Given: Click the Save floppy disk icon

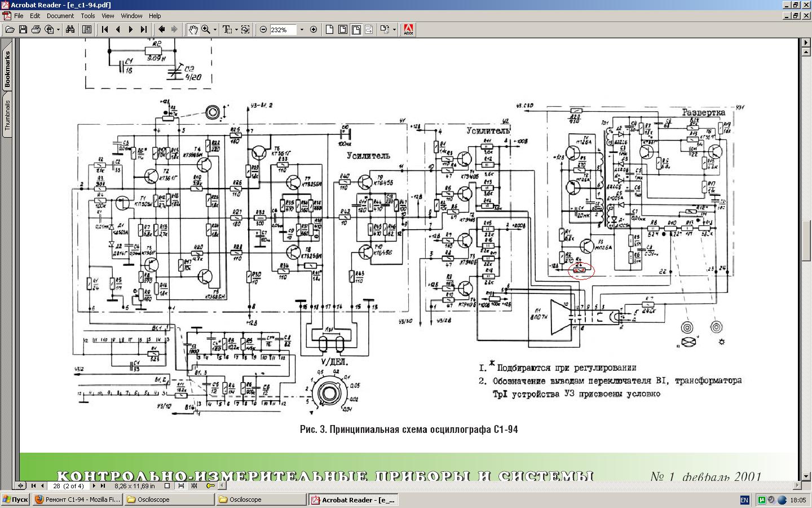Looking at the screenshot, I should pyautogui.click(x=23, y=29).
